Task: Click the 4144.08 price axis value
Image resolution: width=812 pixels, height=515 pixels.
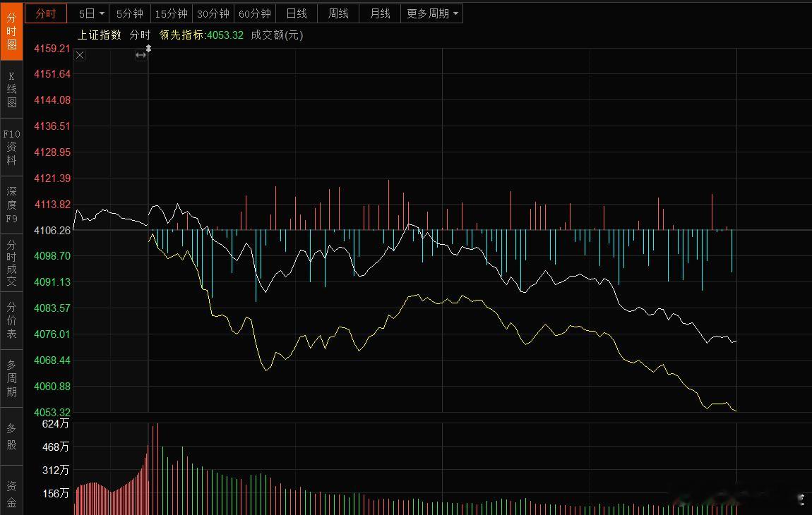Action: [x=52, y=100]
